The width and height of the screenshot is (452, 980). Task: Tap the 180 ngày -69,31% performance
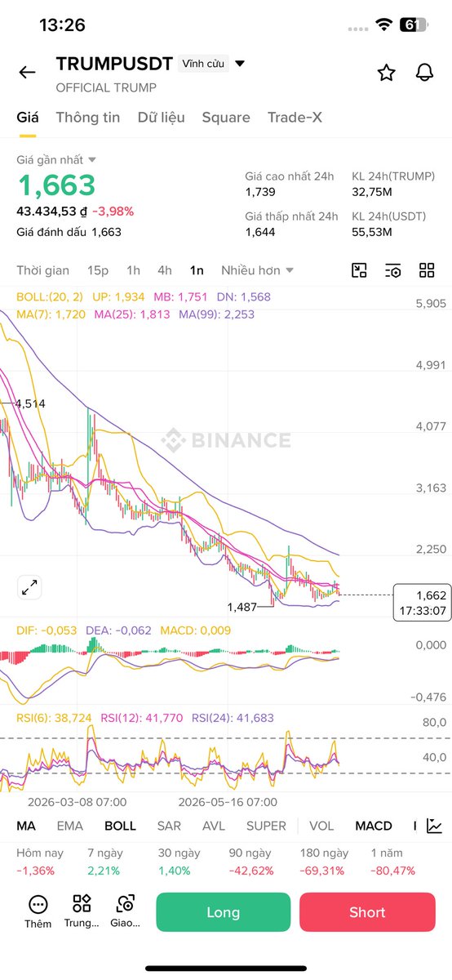click(322, 861)
